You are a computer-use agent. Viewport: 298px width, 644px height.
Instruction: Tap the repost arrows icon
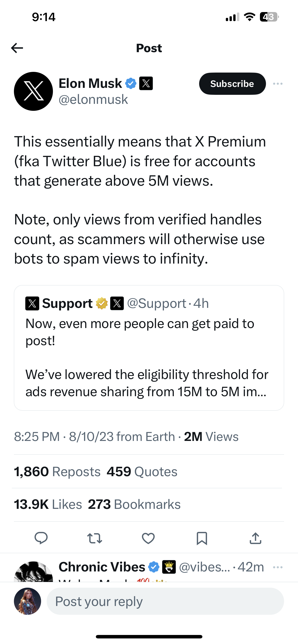(95, 538)
